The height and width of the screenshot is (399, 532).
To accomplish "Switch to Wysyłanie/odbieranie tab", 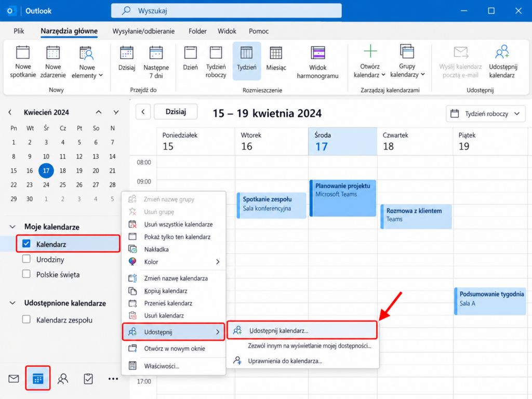I will click(x=143, y=31).
